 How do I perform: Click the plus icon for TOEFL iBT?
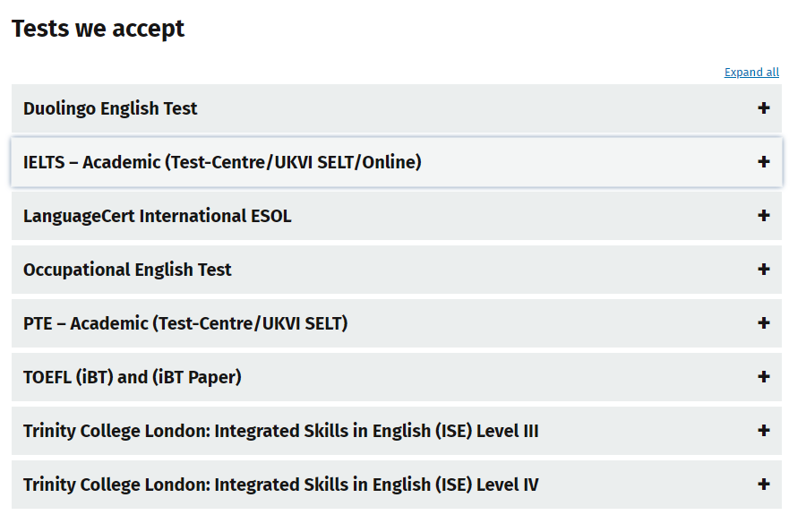(763, 377)
